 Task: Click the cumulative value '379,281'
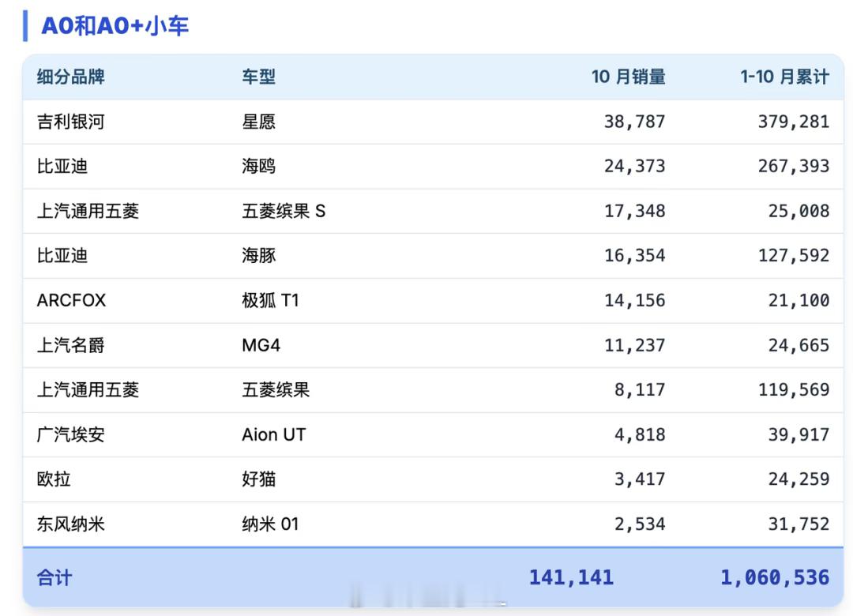[x=794, y=122]
